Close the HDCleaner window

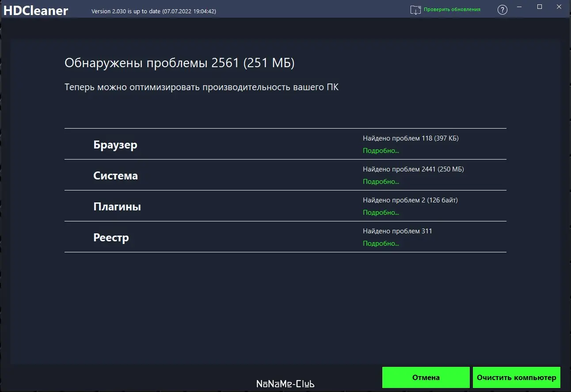559,7
